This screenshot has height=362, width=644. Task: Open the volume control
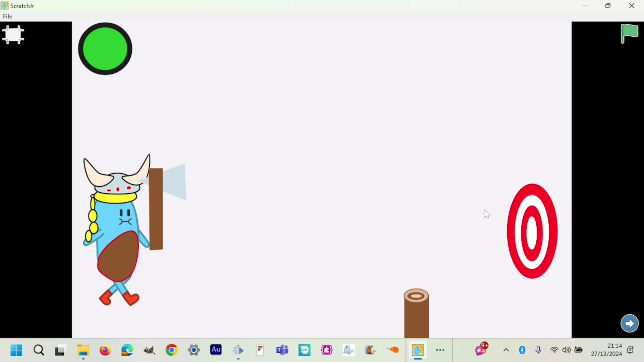point(566,350)
